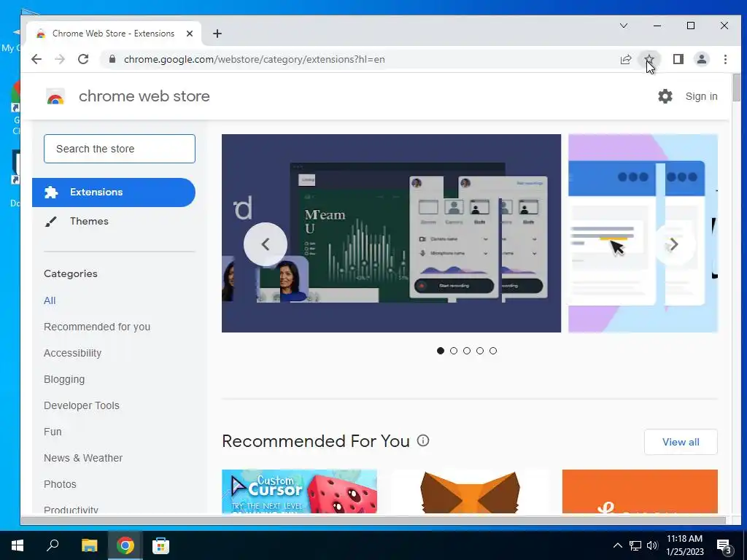View site info via padlock icon

(112, 59)
